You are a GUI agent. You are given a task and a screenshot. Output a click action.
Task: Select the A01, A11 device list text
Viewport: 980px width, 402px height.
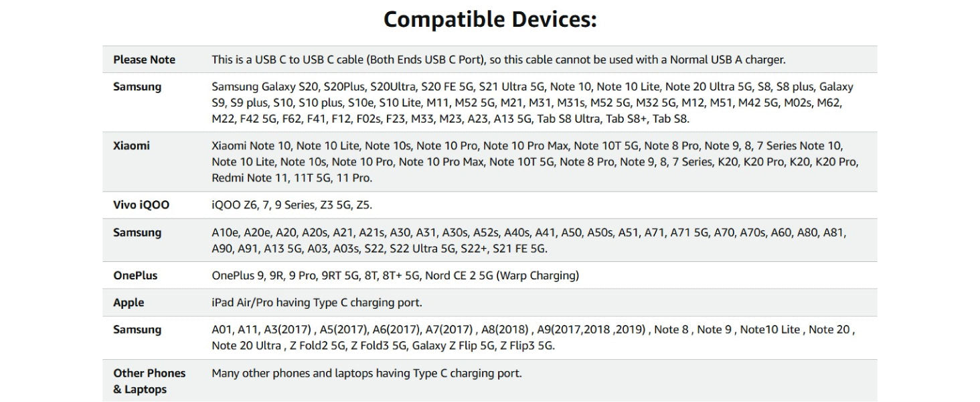pos(532,338)
